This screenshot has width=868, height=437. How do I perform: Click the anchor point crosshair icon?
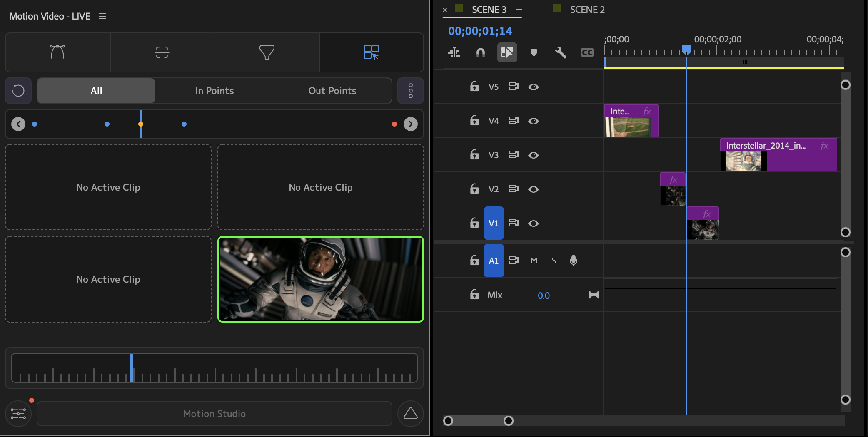click(162, 52)
